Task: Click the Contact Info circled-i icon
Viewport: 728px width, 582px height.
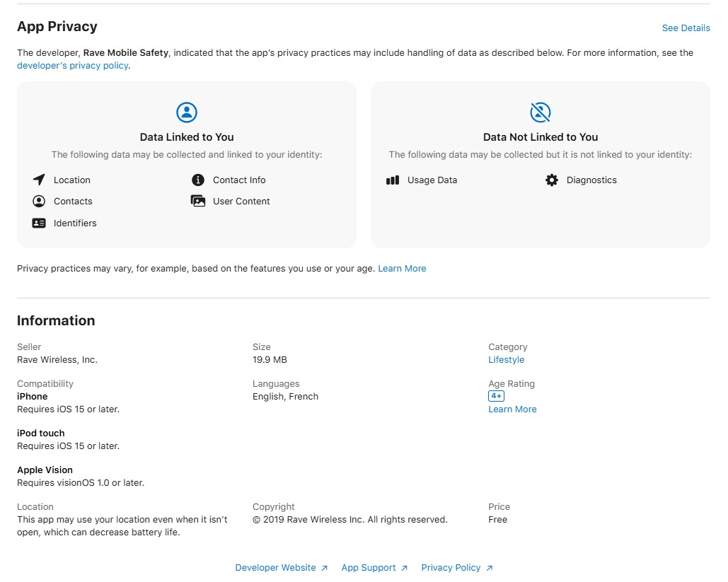Action: tap(197, 180)
